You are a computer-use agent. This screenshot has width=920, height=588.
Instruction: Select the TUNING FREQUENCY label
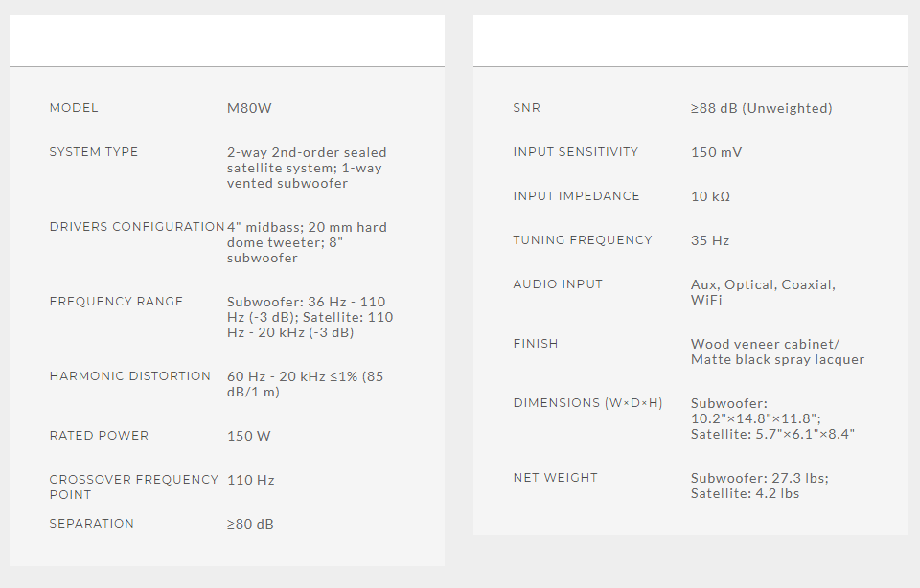[x=583, y=240]
